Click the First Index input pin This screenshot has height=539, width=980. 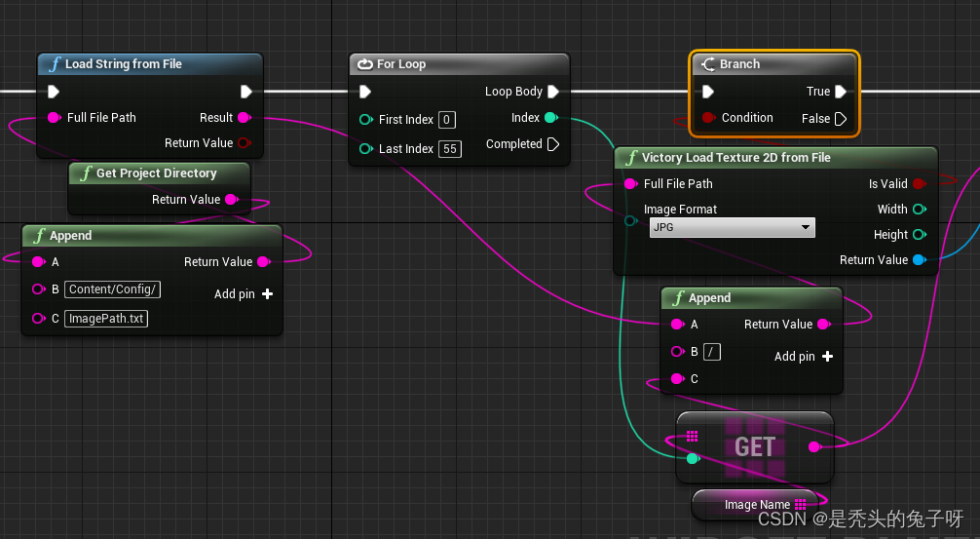pyautogui.click(x=366, y=120)
